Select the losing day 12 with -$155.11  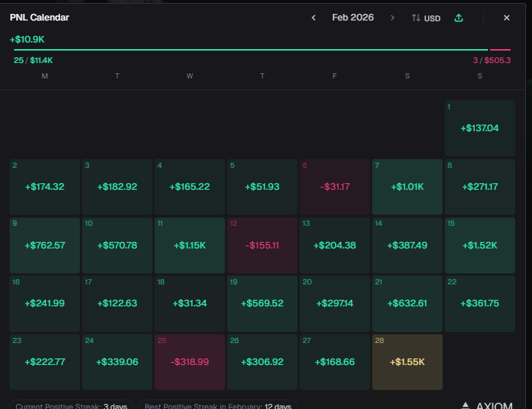(262, 246)
